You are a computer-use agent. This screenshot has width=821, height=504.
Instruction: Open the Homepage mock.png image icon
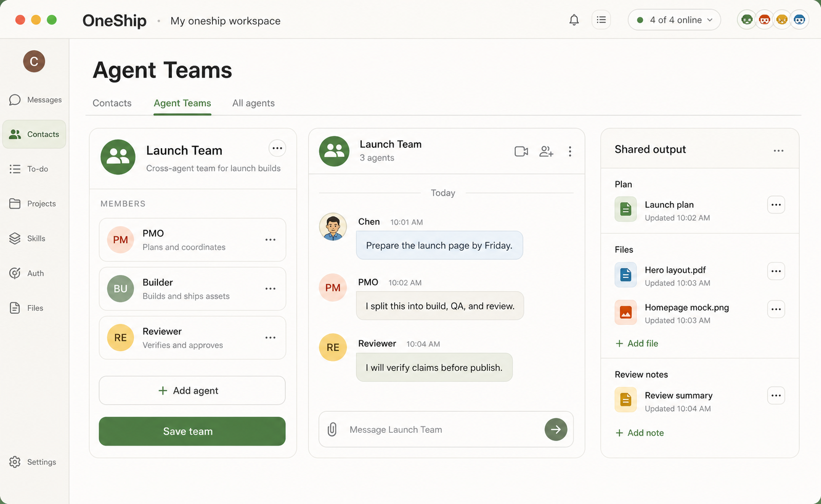tap(625, 312)
